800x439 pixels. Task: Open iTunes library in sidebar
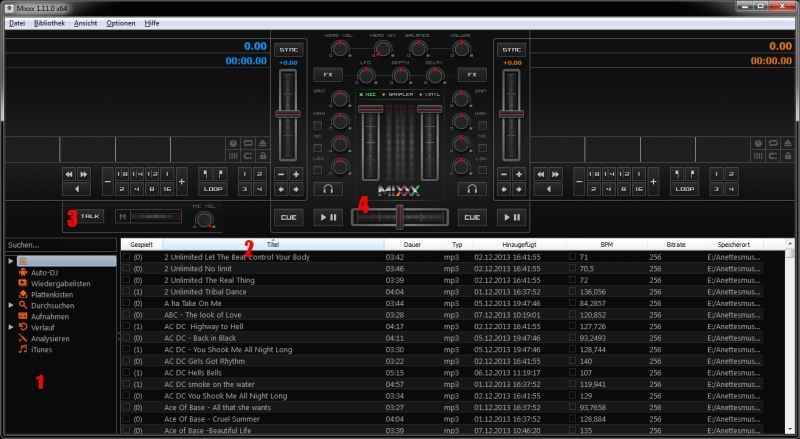click(x=41, y=350)
